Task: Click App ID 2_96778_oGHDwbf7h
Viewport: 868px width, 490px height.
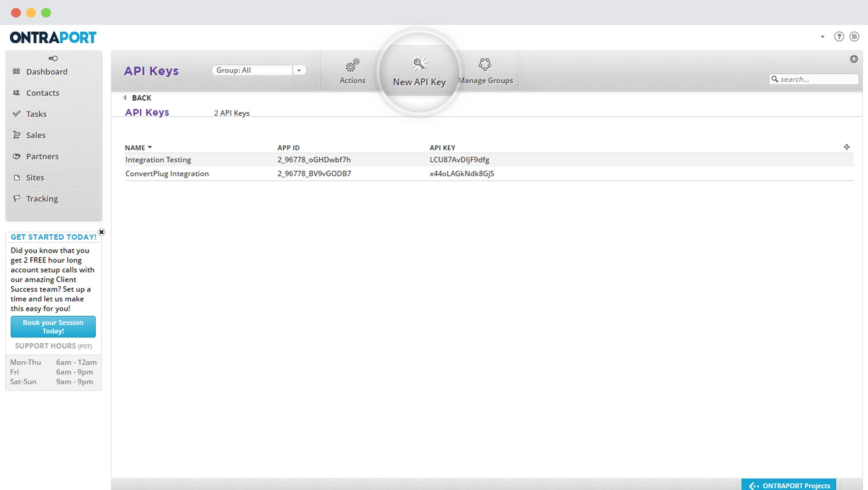Action: click(x=314, y=160)
